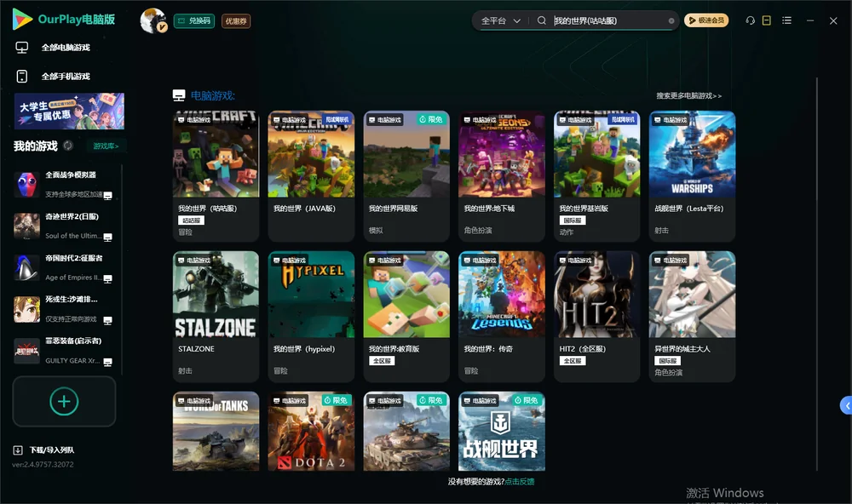Open 我的世界 (JAVA版) game card
Image resolution: width=852 pixels, height=504 pixels.
(311, 176)
